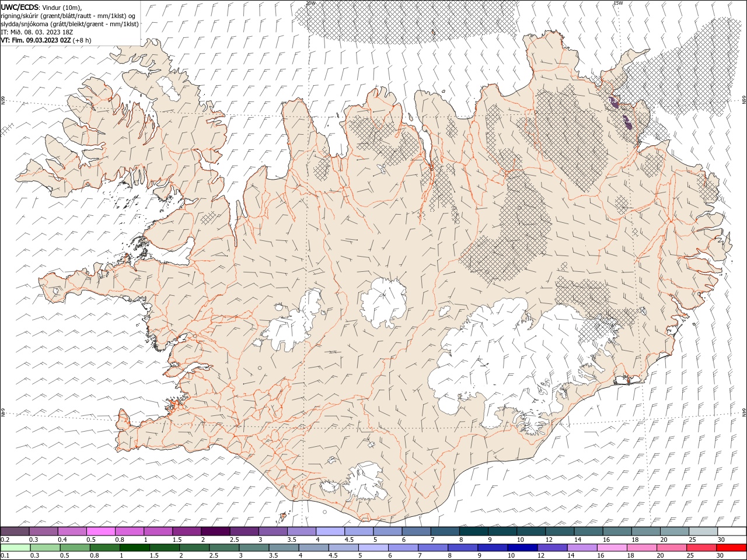This screenshot has height=560, width=747.
Task: Click the bright pink 0.5–0.8 upper legend swatch
Action: point(101,531)
